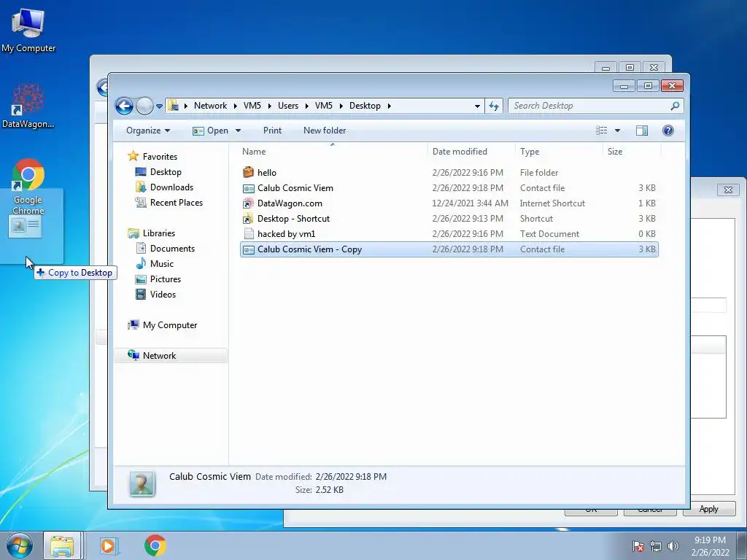Click the Show desktop strip in the taskbar
747x560 pixels.
coord(742,545)
